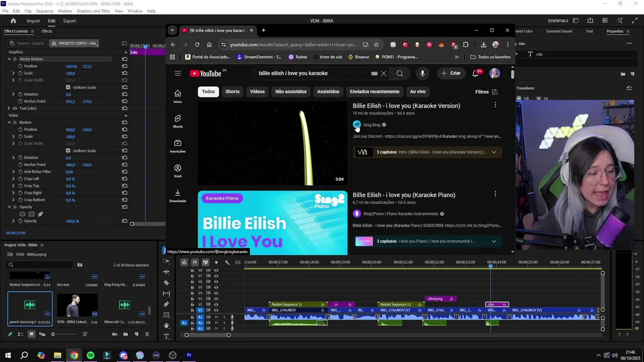Viewport: 644px width, 362px height.
Task: Switch Project panel to list view
Action: [x=21, y=334]
